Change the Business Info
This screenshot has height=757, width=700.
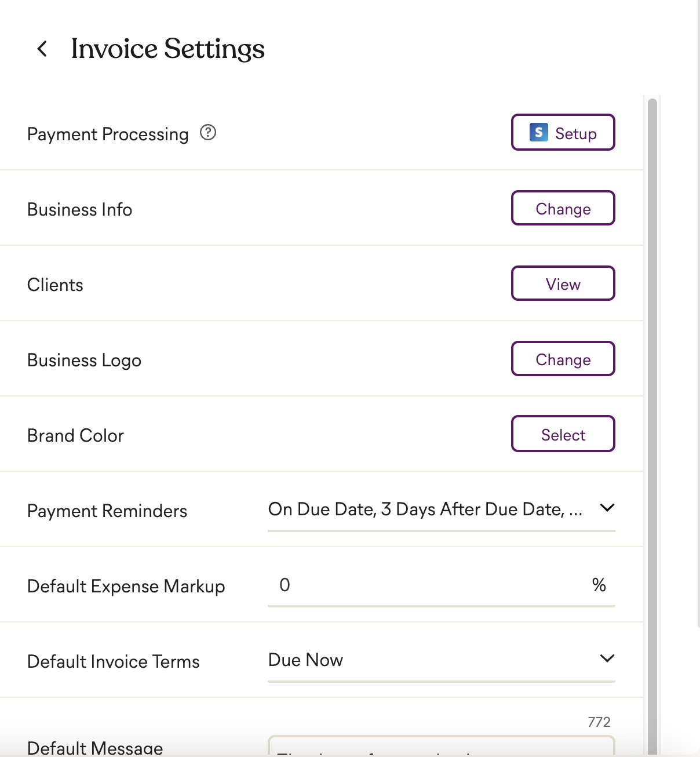tap(563, 208)
